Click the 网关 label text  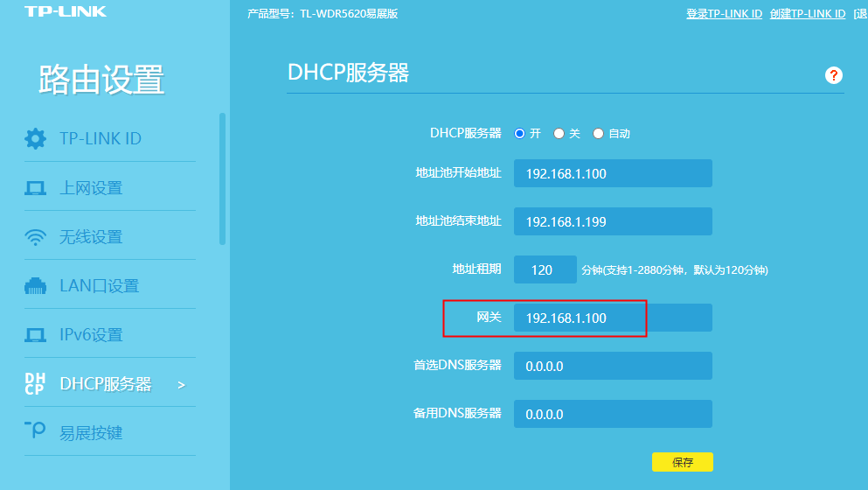(x=489, y=317)
